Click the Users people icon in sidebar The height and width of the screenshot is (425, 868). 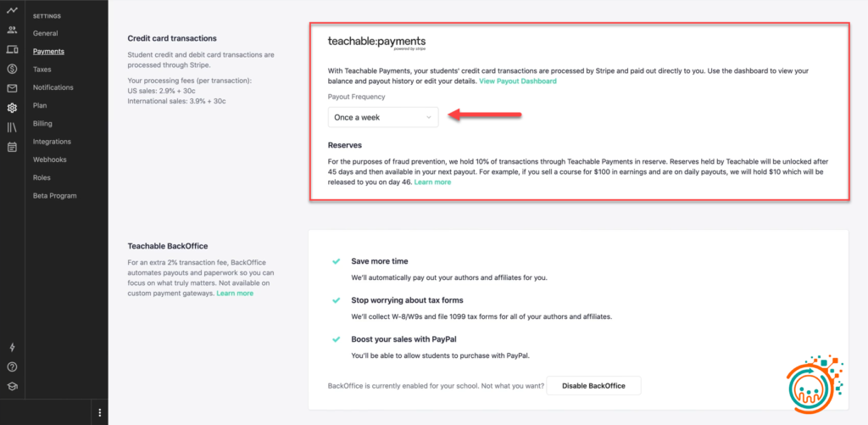point(12,31)
